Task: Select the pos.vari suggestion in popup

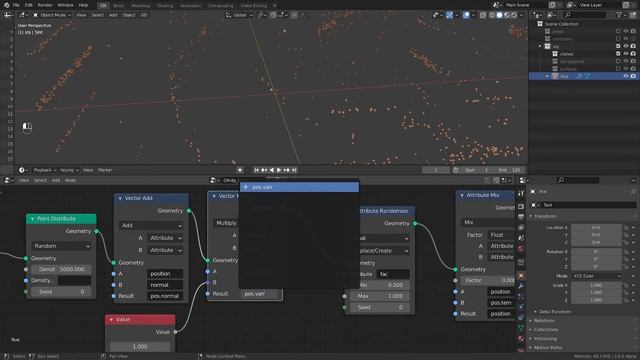Action: pos(299,187)
